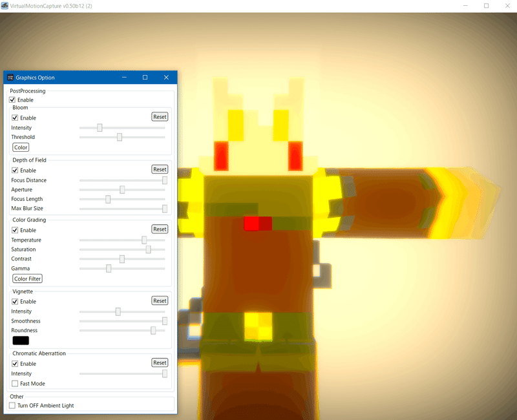Click the Focus Distance slider handle
This screenshot has width=517, height=420.
pos(165,180)
